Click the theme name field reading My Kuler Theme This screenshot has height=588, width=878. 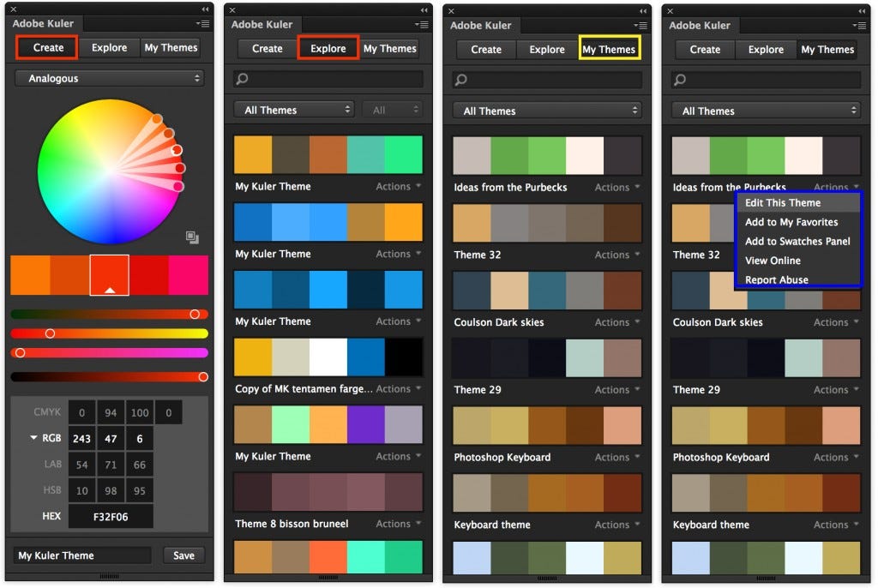[x=82, y=555]
